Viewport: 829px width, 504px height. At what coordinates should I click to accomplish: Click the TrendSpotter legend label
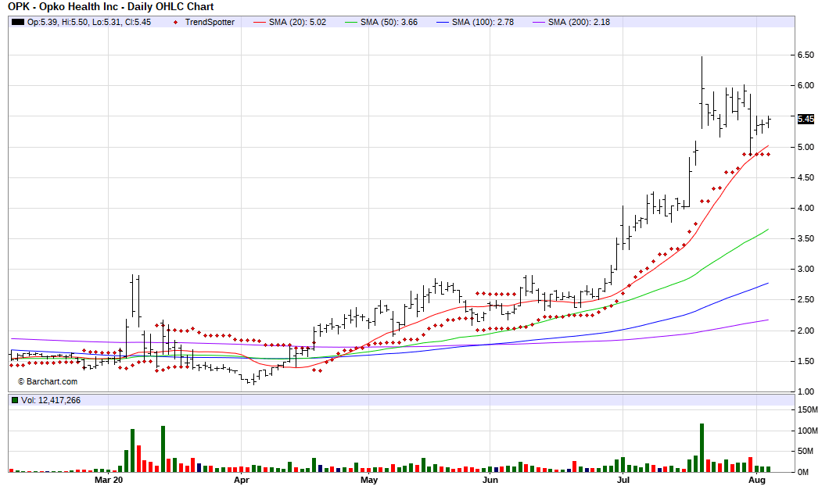click(210, 22)
